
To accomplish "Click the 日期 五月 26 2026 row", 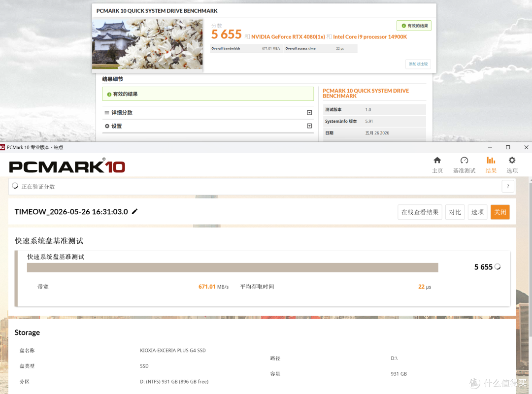I will [374, 133].
